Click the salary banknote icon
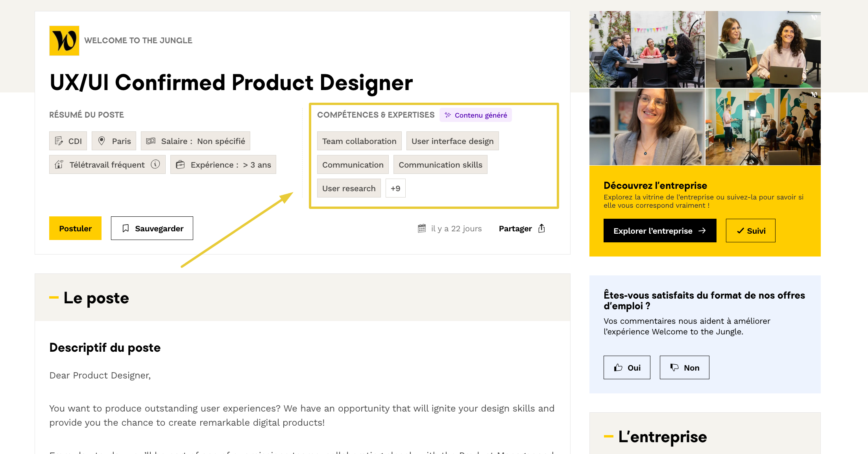The image size is (868, 454). pyautogui.click(x=151, y=141)
